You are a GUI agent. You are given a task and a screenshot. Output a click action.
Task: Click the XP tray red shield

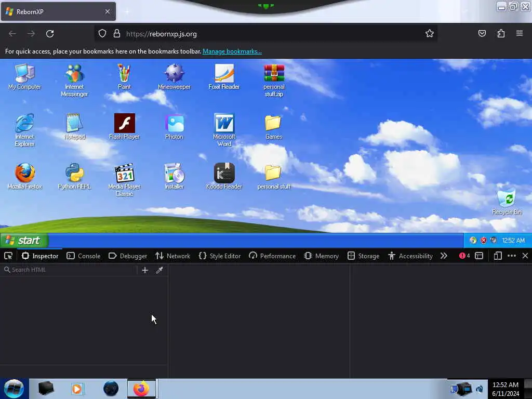(x=484, y=240)
